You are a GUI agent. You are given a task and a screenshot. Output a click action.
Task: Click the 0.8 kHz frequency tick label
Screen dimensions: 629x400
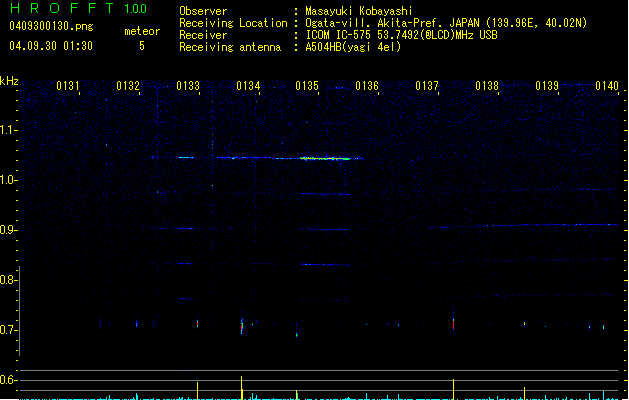[x=8, y=280]
